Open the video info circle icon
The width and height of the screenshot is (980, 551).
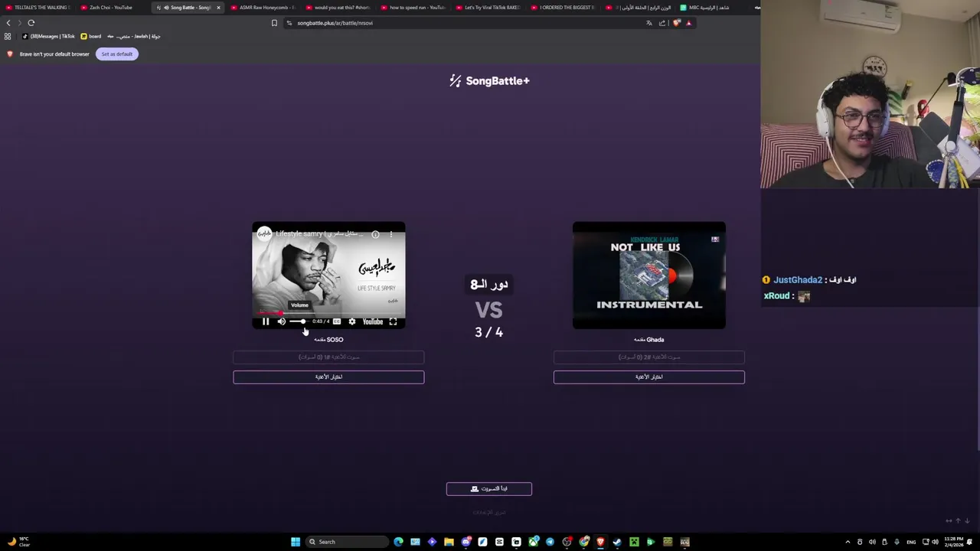pos(375,234)
